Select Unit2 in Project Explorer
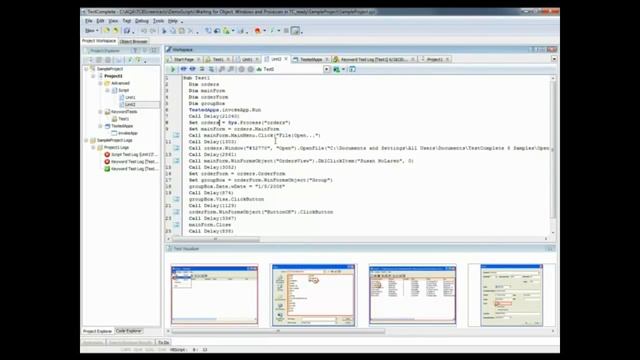Image resolution: width=640 pixels, height=360 pixels. coord(130,104)
